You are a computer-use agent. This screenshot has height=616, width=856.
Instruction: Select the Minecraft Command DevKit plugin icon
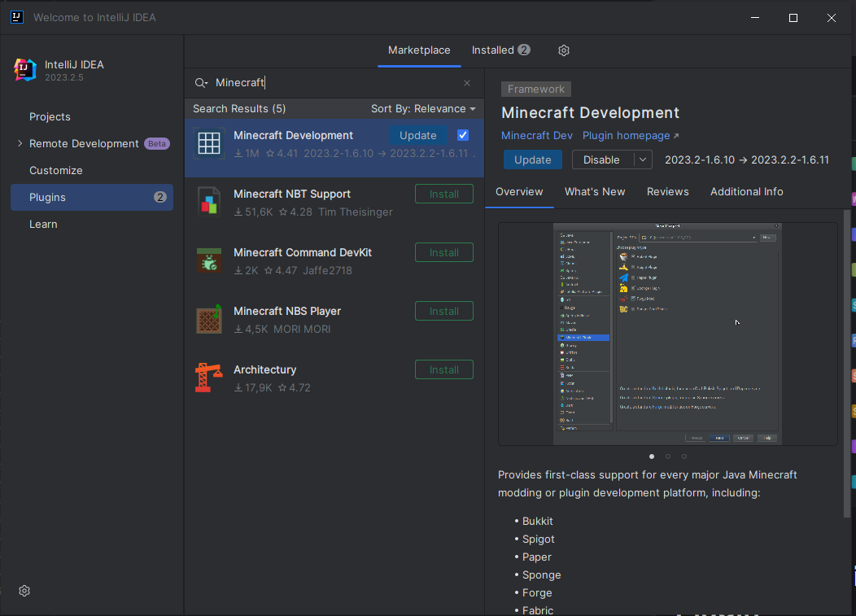[x=209, y=260]
